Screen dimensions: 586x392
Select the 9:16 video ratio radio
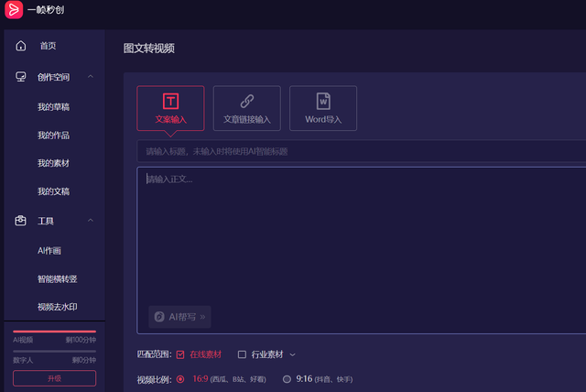(x=287, y=379)
